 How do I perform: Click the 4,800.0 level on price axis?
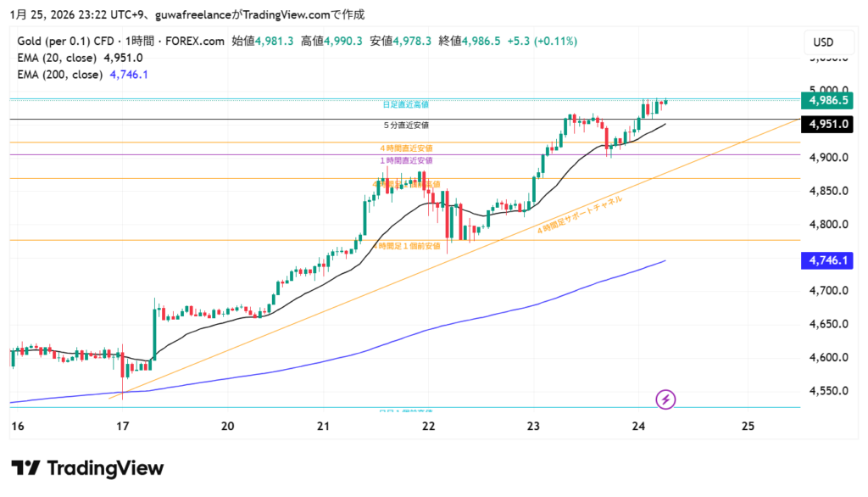[828, 224]
